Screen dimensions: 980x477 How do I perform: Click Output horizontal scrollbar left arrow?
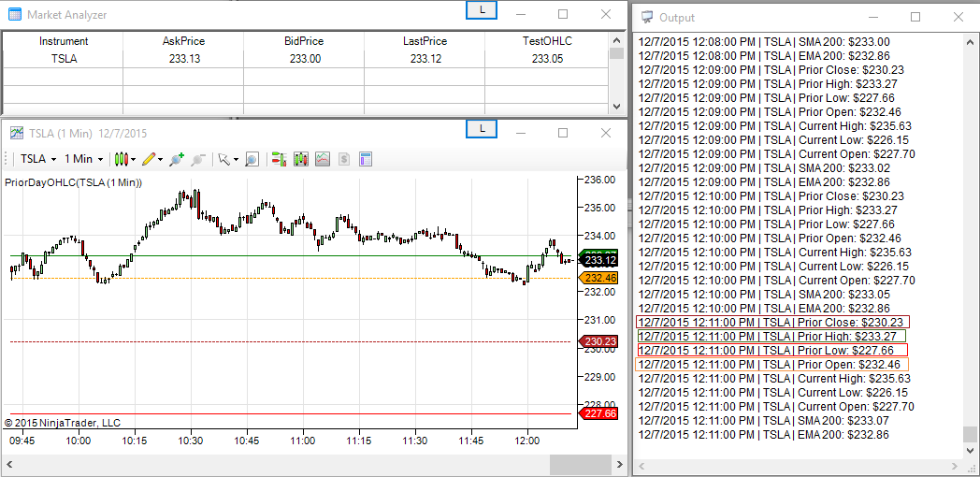coord(641,467)
